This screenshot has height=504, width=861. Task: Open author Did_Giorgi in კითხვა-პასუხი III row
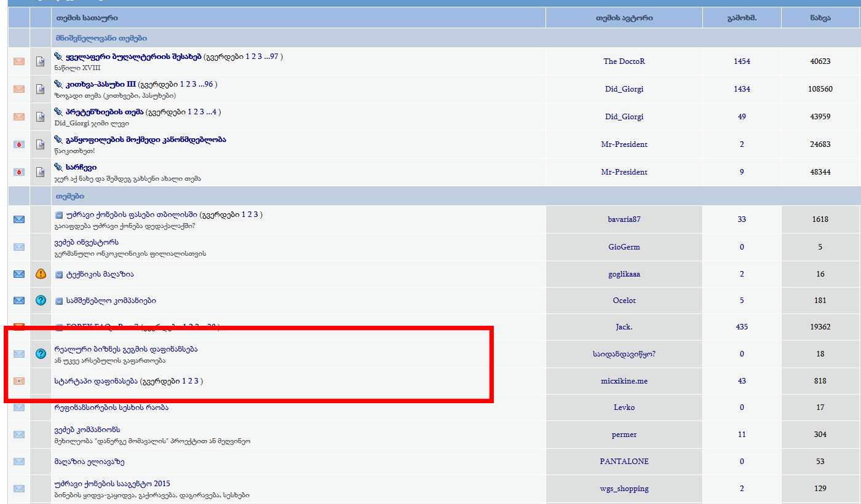624,89
